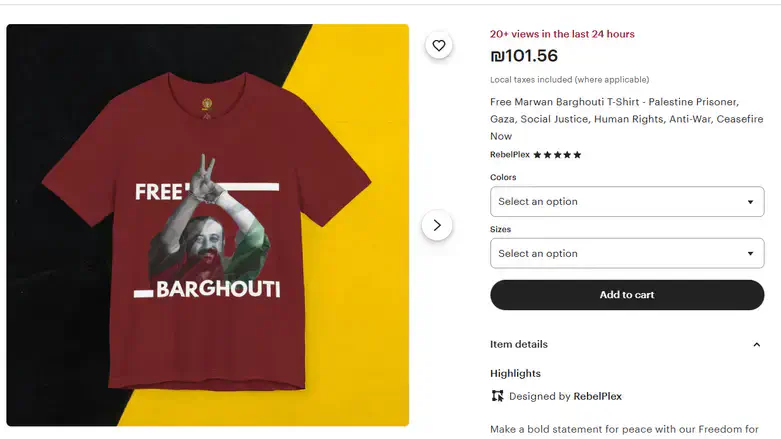This screenshot has height=439, width=781.
Task: Click the Sizes field label
Action: point(500,229)
